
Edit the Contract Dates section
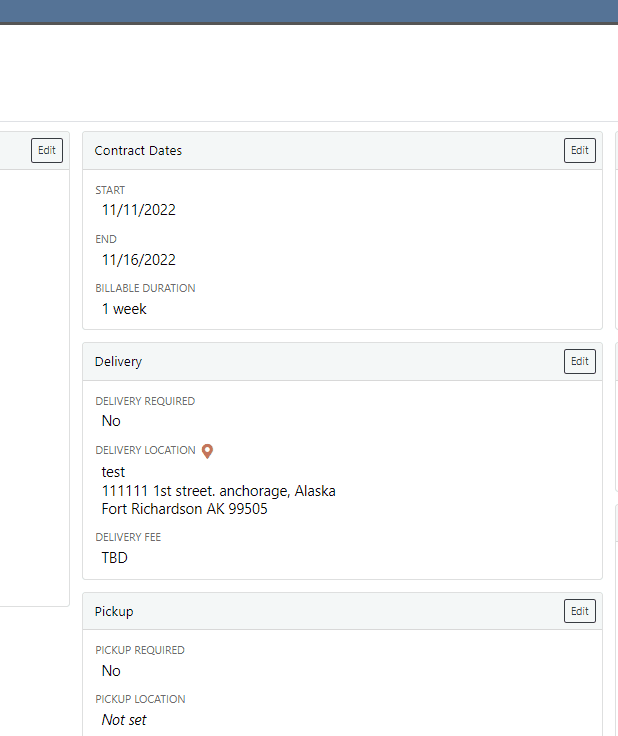pos(579,150)
